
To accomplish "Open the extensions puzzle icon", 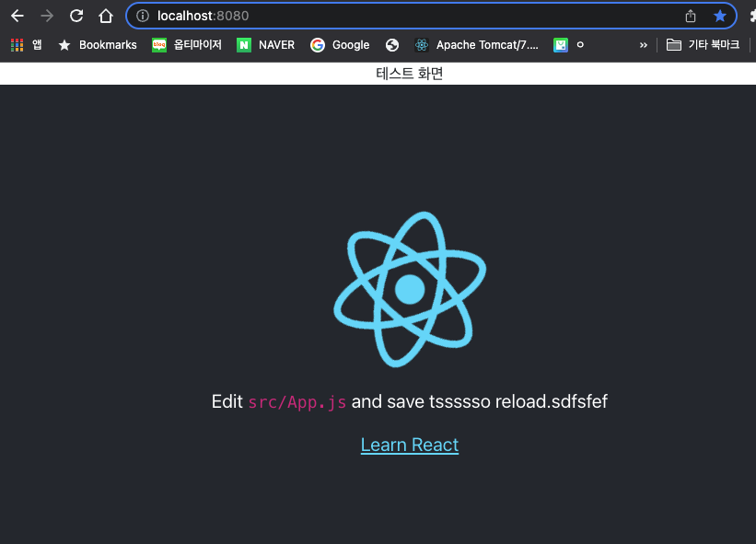I will tap(752, 16).
